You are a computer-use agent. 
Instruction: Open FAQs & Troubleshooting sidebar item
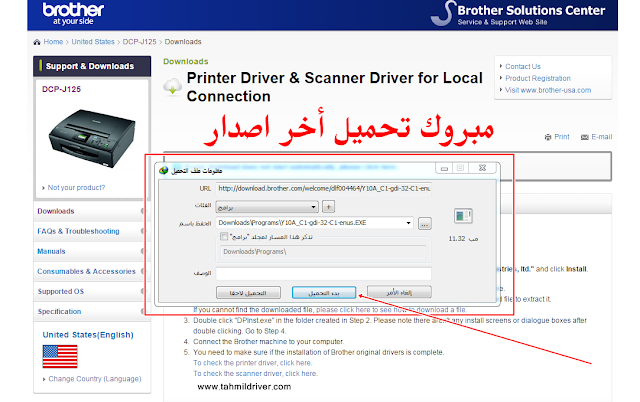(x=78, y=231)
